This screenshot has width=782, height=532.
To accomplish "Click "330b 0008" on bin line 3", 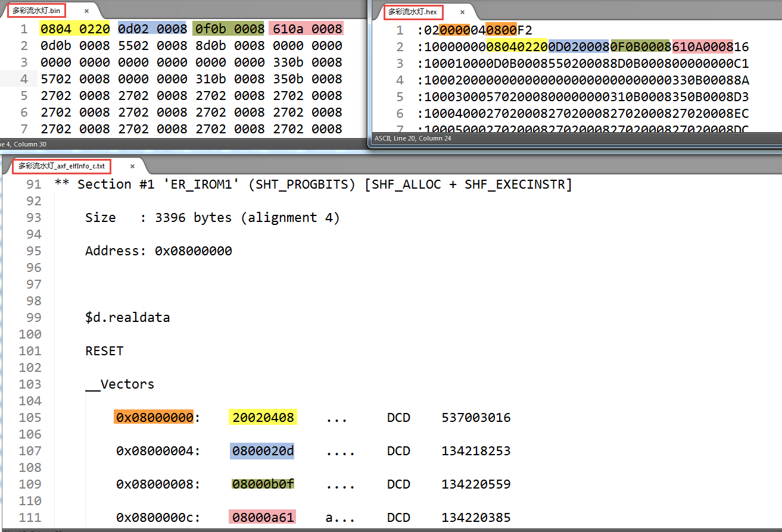I will (x=307, y=62).
